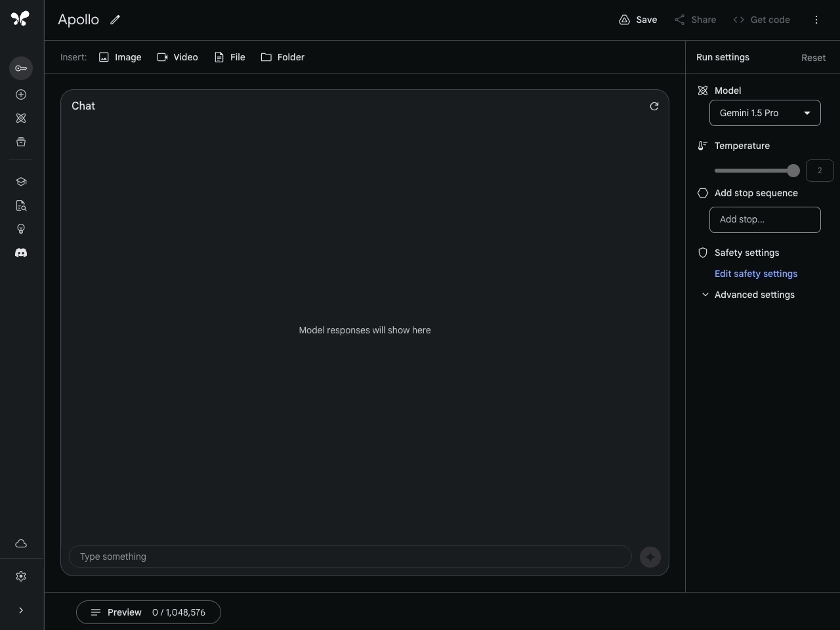Open the atom-shaped sidebar icon
The image size is (840, 630).
[21, 118]
